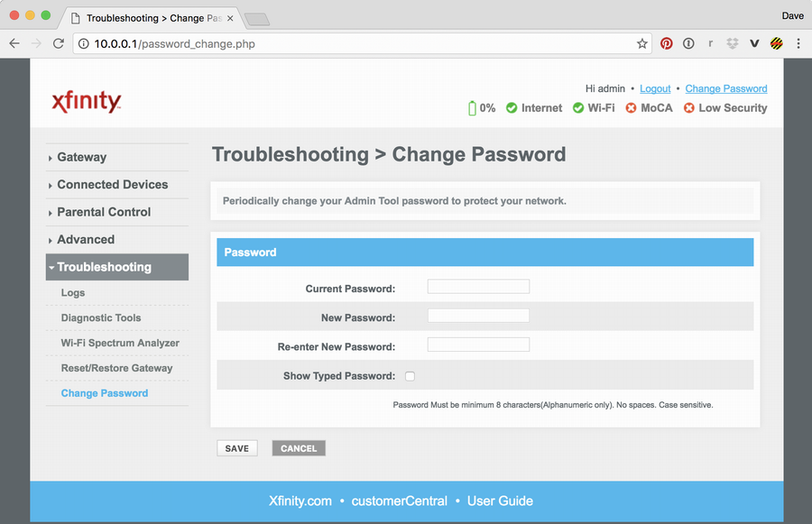Screen dimensions: 812x524
Task: Focus the Current Password field
Action: 478,287
